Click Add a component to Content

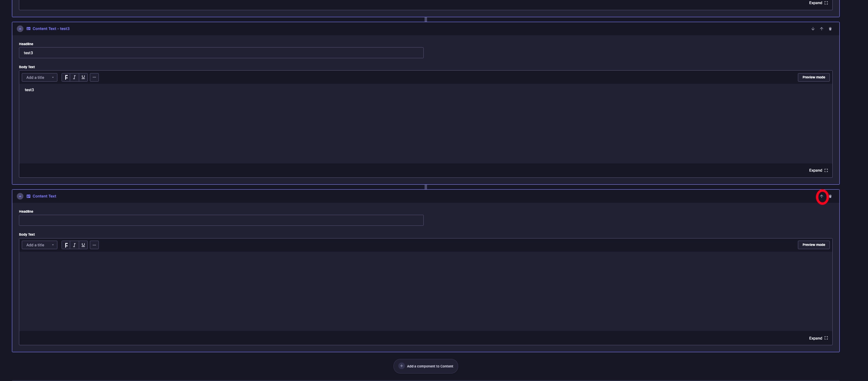coord(426,366)
